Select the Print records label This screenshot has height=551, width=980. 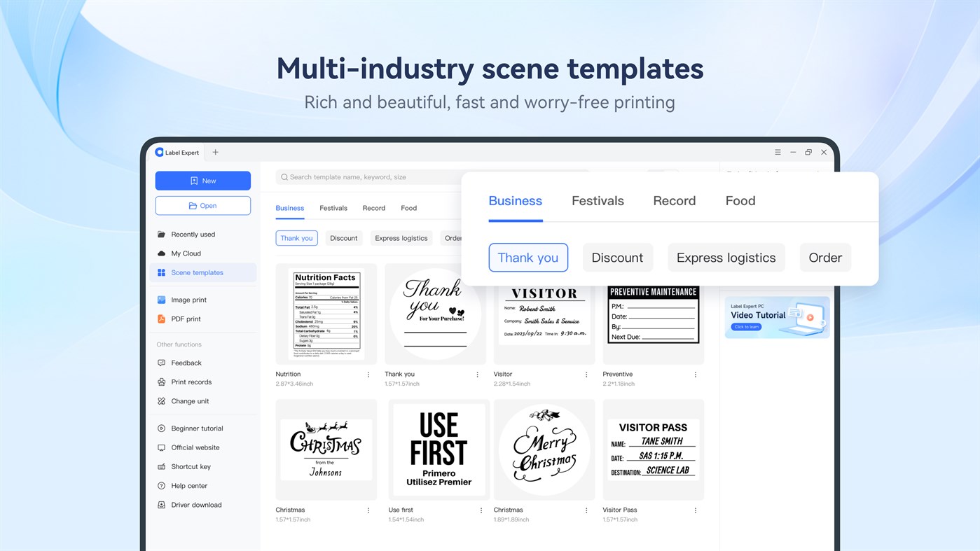(191, 382)
